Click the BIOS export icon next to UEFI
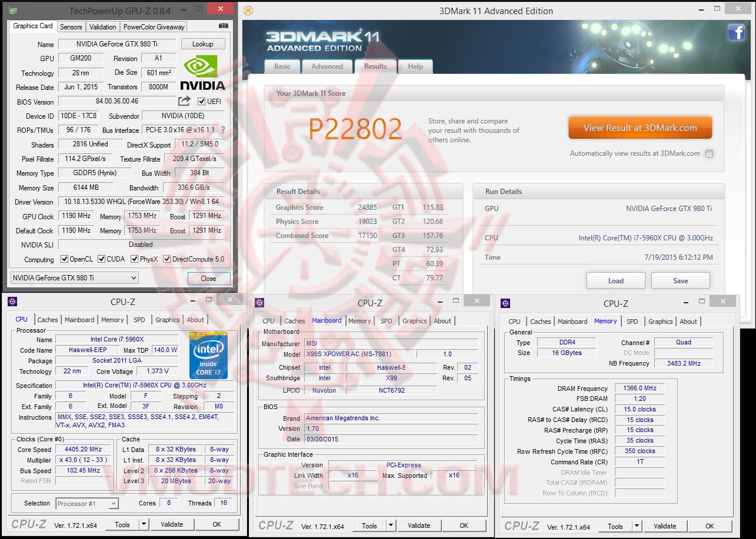The image size is (756, 539). tap(184, 101)
